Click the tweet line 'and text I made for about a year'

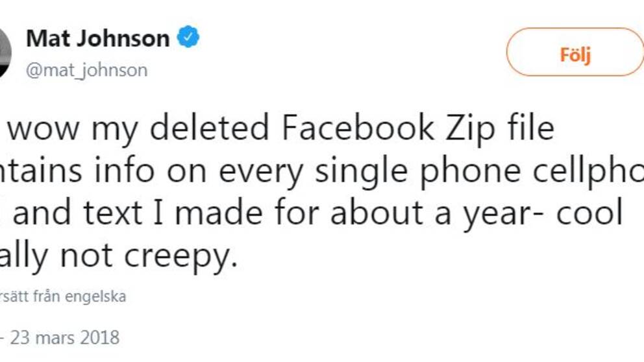pos(312,213)
